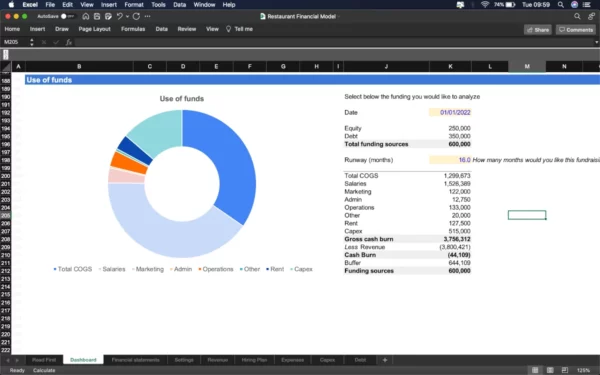Switch to Page Break Preview in status bar
This screenshot has height=375, width=600.
click(x=565, y=370)
